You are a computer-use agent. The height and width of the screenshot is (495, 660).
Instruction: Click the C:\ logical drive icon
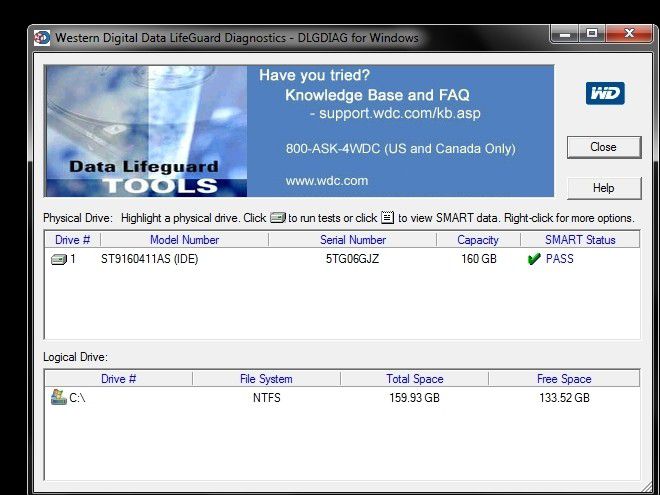click(x=59, y=397)
